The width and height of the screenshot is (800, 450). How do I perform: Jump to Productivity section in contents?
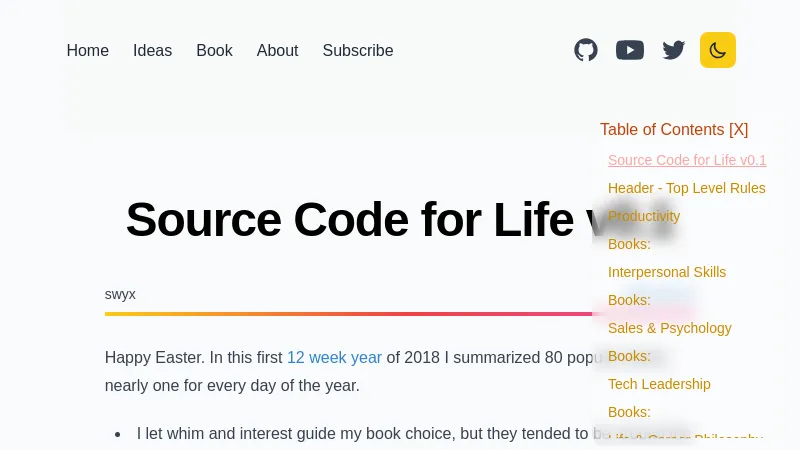pyautogui.click(x=644, y=216)
